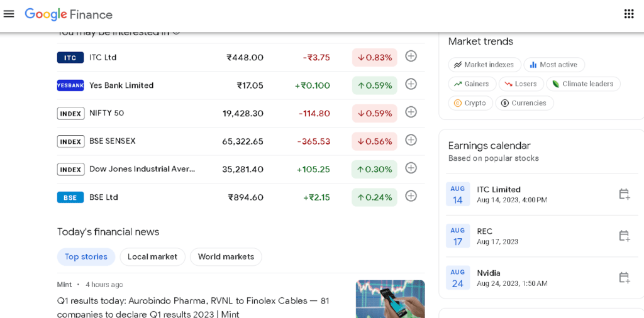Switch to World markets tab
The width and height of the screenshot is (644, 318).
point(226,257)
